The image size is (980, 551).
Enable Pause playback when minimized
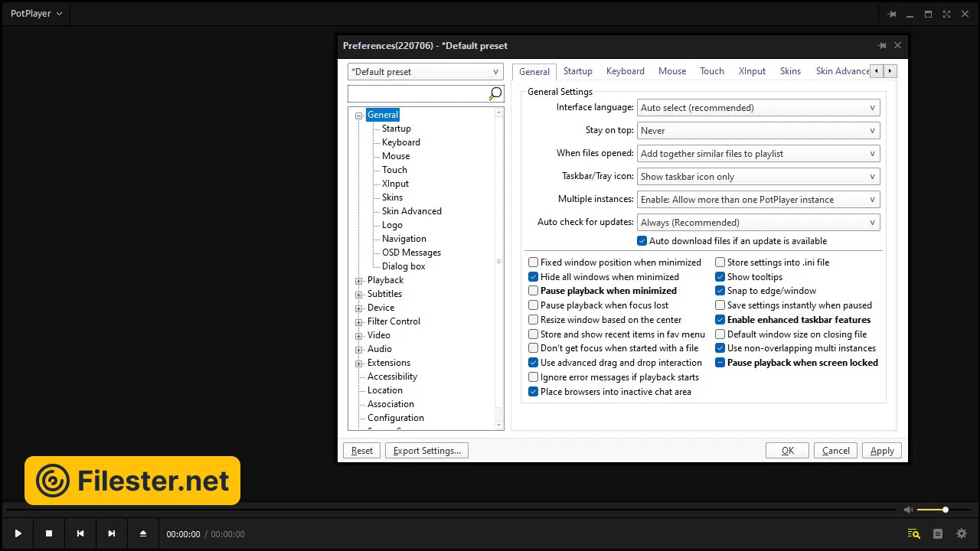[x=534, y=291]
